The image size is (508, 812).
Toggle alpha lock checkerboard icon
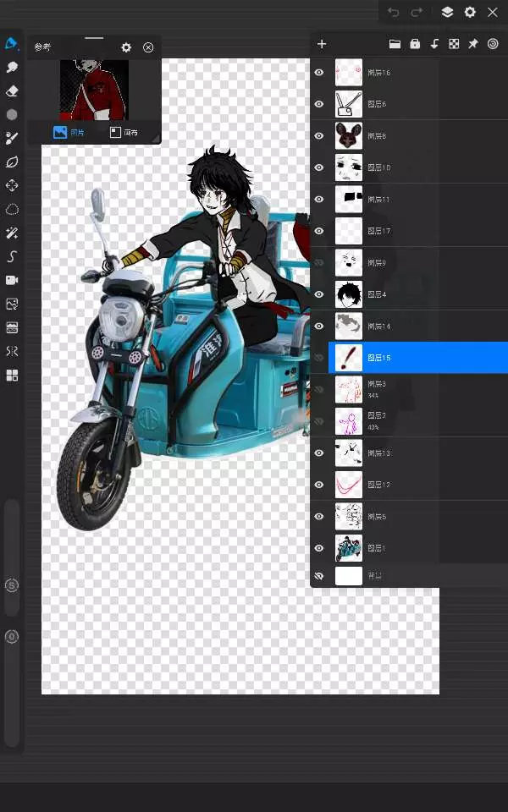click(x=454, y=44)
